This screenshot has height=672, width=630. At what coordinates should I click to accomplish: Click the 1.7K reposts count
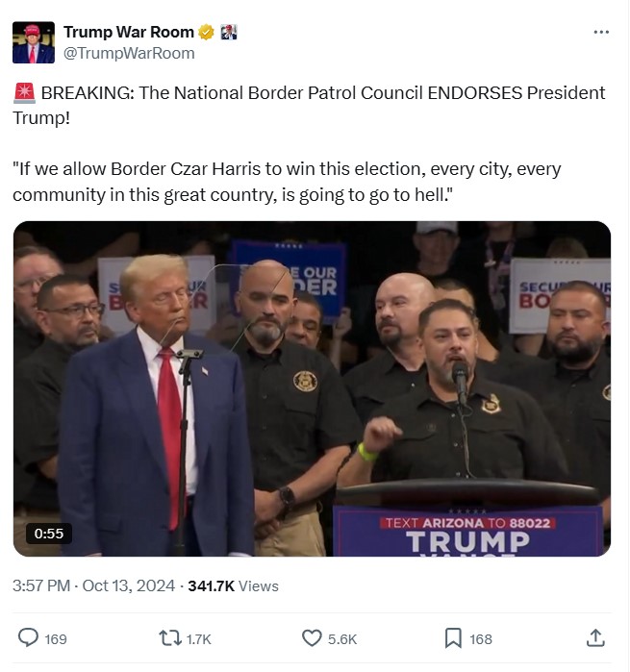pos(198,639)
